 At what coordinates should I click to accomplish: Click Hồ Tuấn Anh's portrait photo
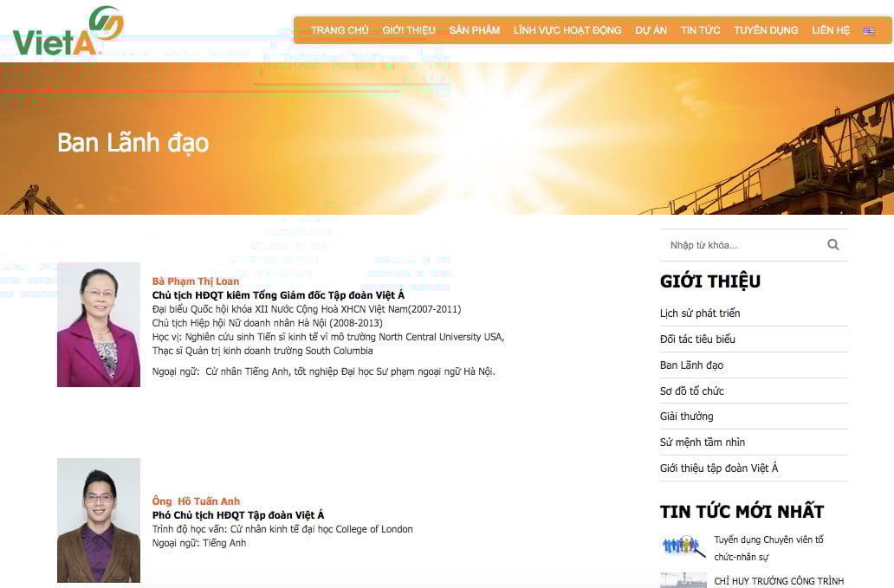tap(99, 520)
